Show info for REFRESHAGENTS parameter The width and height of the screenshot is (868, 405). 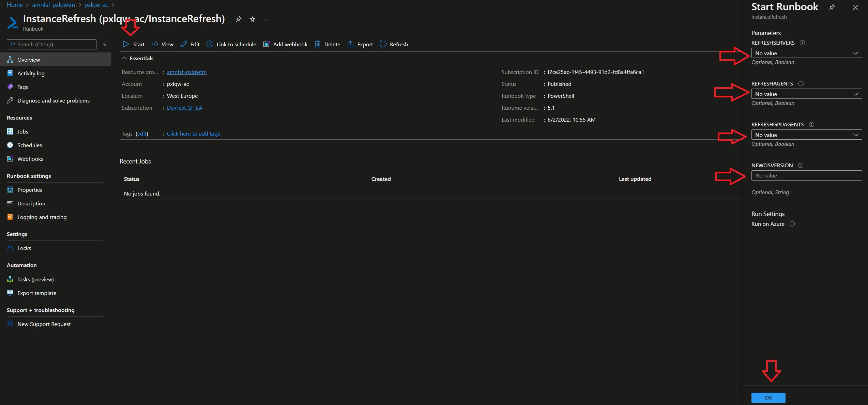click(801, 84)
